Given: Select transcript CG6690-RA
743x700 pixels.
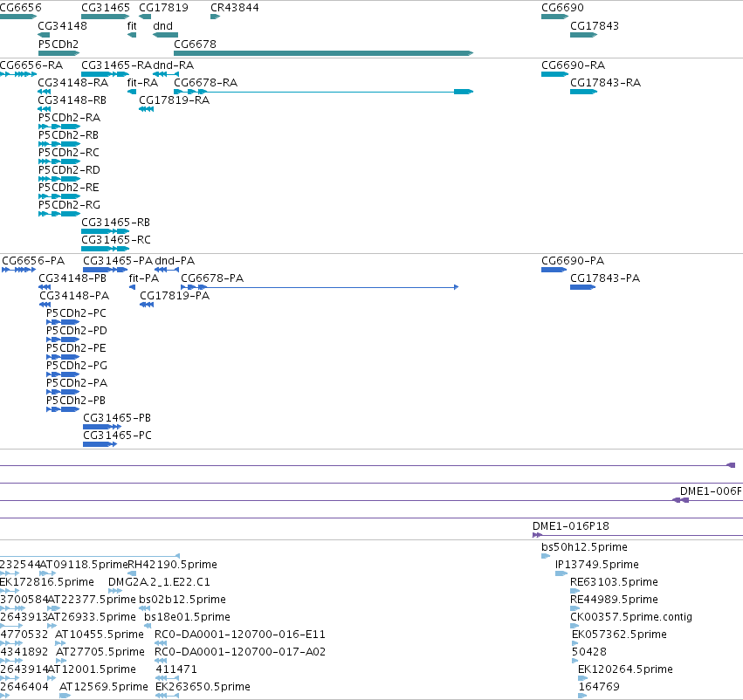Looking at the screenshot, I should click(574, 65).
